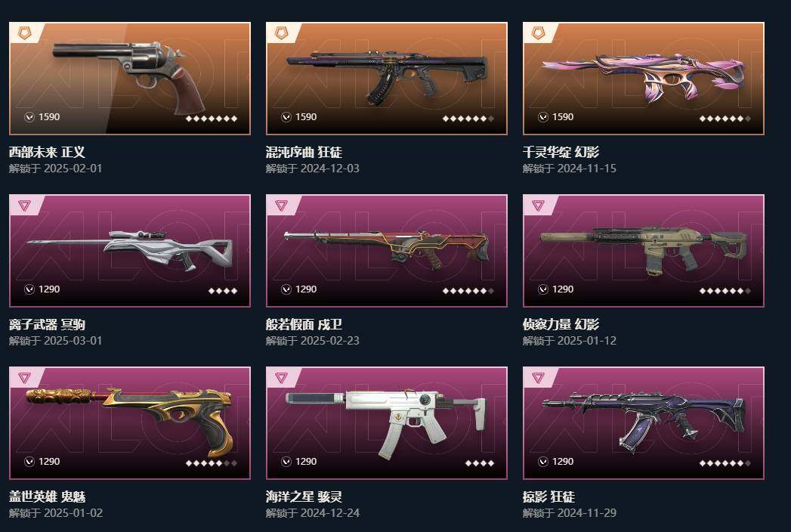
Task: Click the 般若假面 戍卫 skin title
Action: [x=304, y=324]
